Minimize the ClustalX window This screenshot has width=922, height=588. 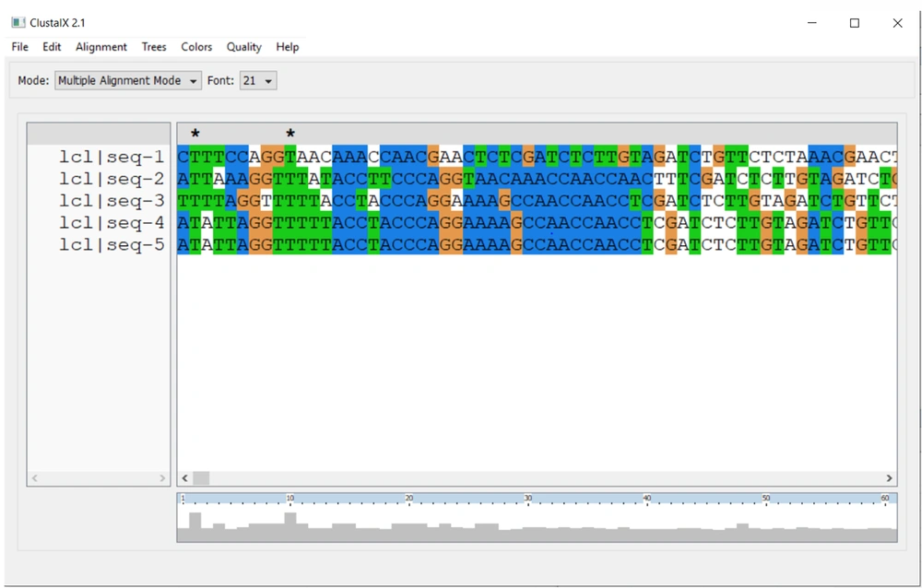coord(812,22)
